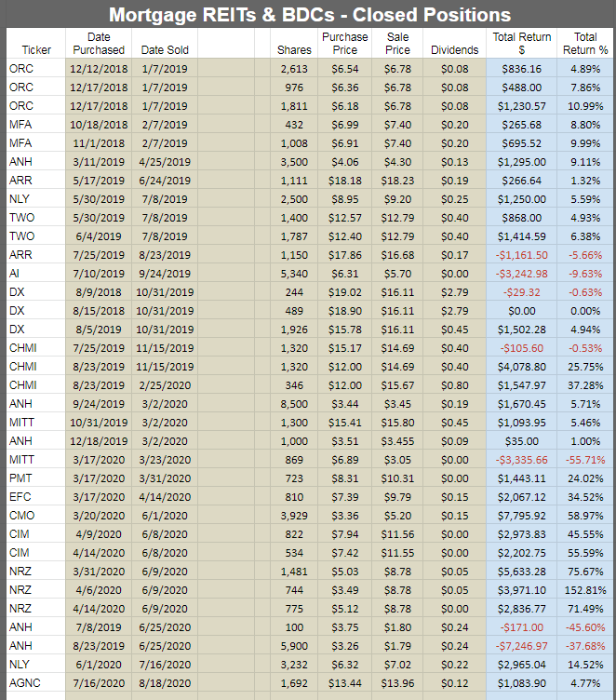Click the CMO ticker cell

(x=36, y=515)
